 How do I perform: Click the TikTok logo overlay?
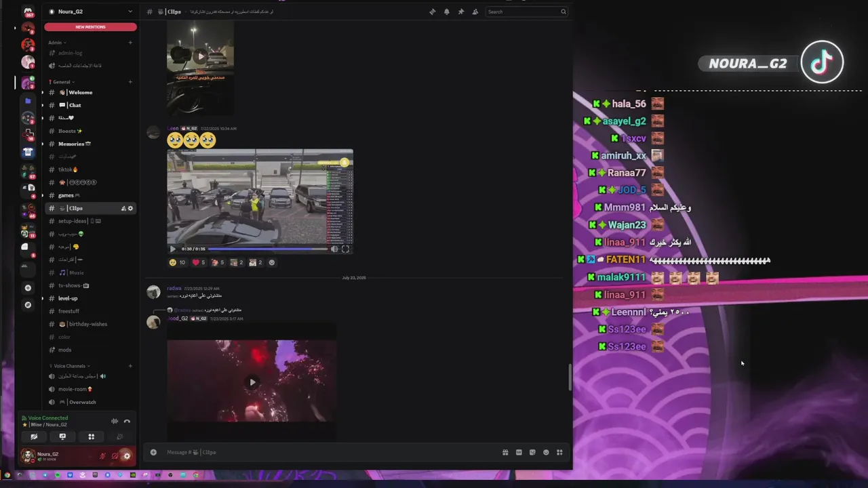pyautogui.click(x=822, y=62)
